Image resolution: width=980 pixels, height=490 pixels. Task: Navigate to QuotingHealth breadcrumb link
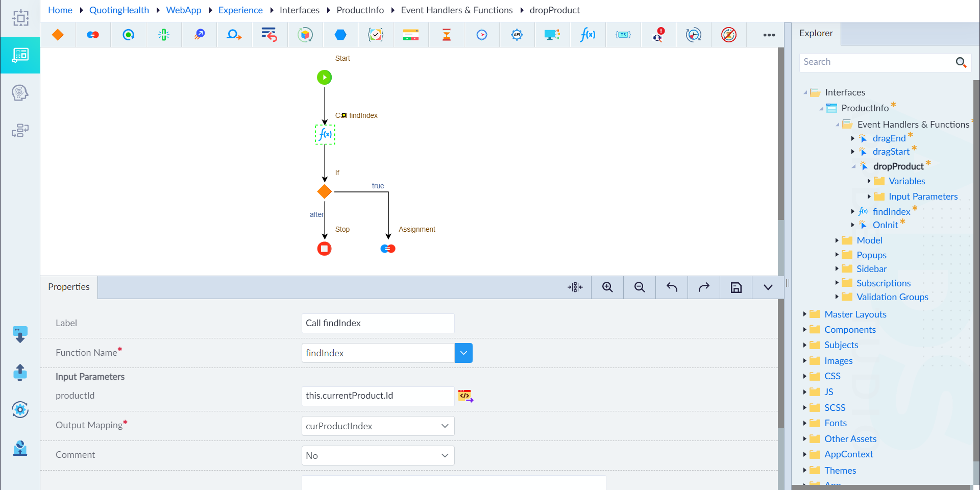point(119,10)
